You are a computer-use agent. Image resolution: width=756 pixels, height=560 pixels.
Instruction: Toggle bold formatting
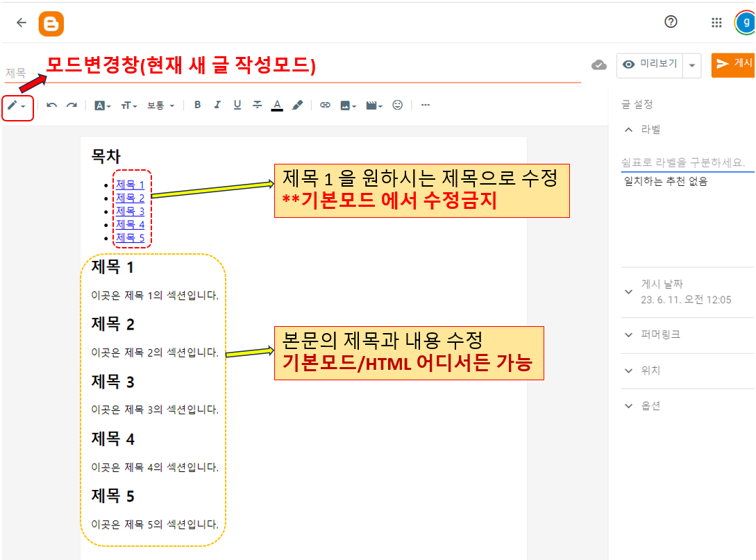click(197, 105)
